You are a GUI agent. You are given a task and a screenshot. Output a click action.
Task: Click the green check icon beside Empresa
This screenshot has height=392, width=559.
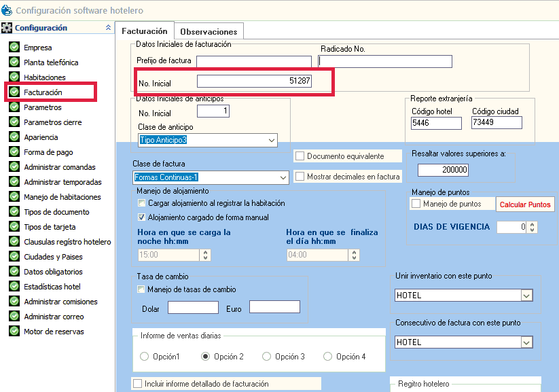tap(14, 48)
